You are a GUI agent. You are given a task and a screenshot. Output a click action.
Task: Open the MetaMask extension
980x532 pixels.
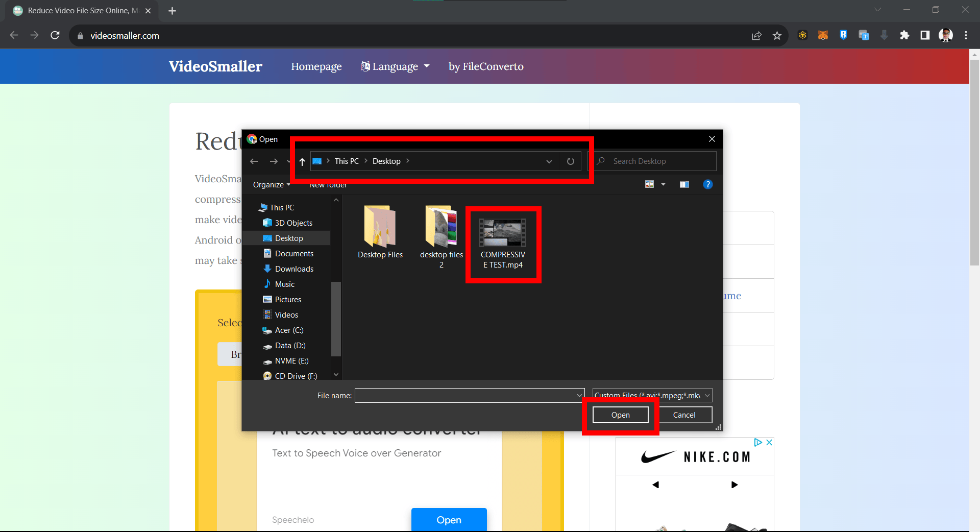pos(823,35)
